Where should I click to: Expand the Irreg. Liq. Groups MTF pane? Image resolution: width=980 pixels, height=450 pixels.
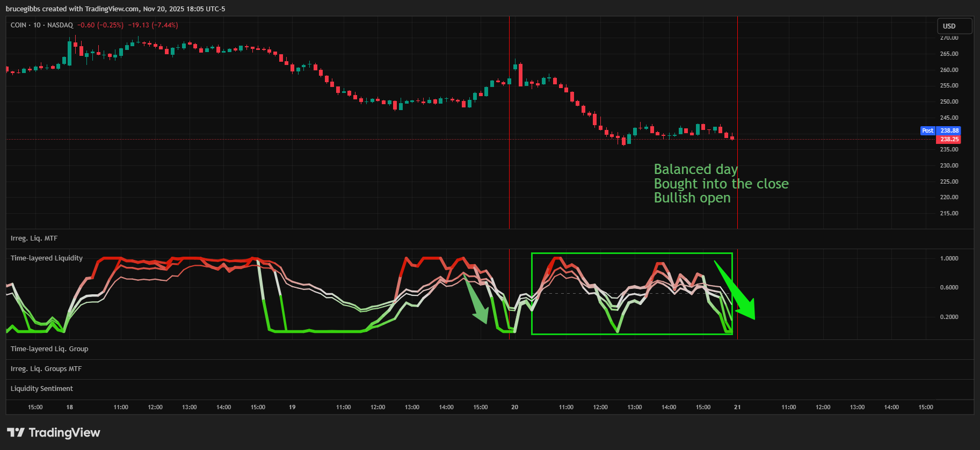tap(46, 369)
